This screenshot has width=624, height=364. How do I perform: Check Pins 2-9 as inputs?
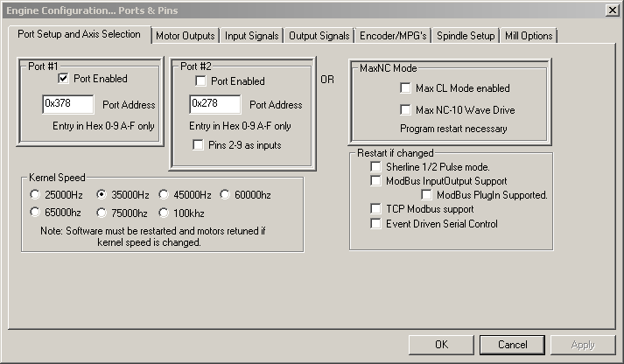pos(200,144)
